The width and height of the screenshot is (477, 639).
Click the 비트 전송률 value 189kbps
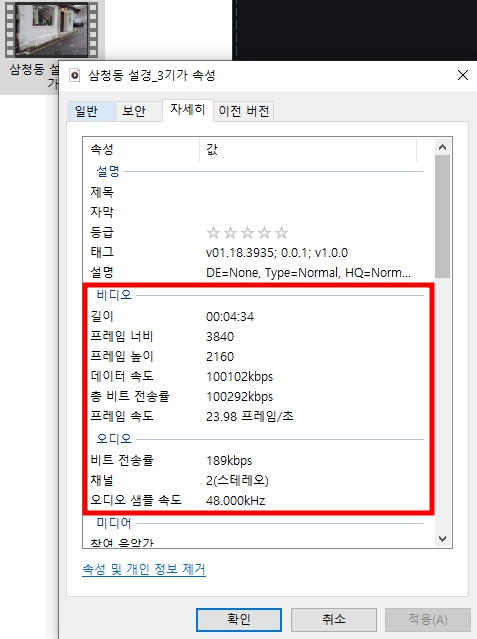click(229, 461)
